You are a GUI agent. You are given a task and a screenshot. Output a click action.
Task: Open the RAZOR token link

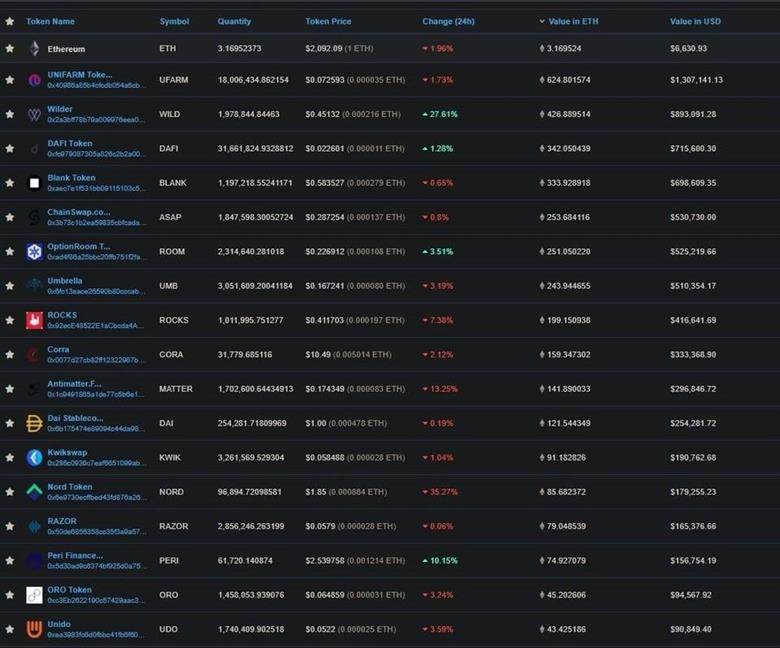click(62, 521)
